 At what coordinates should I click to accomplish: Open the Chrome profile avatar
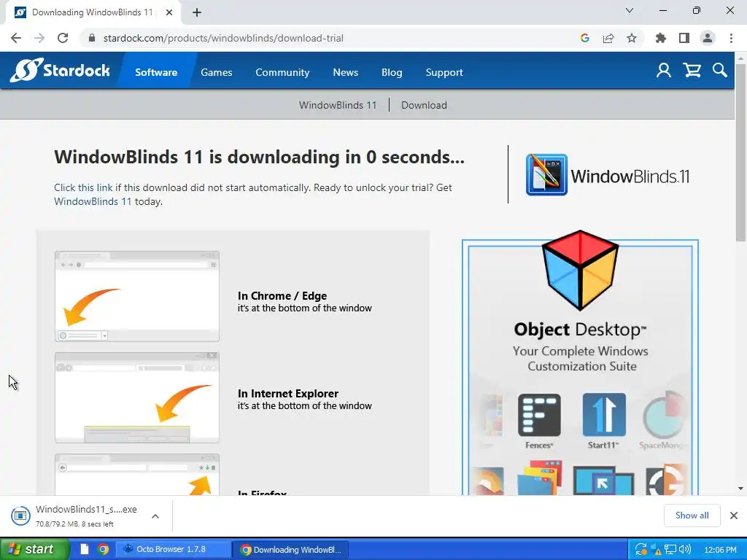click(708, 38)
